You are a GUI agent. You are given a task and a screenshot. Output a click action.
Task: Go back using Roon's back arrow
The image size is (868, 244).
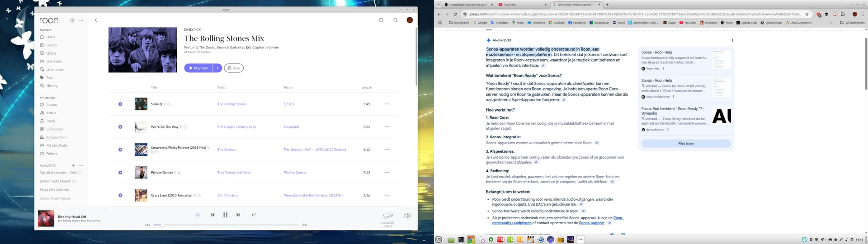coord(96,20)
